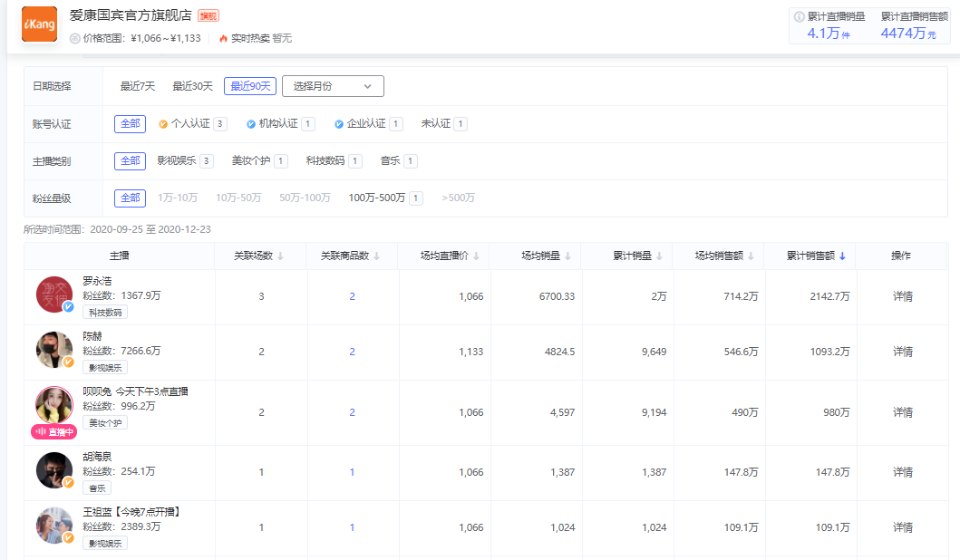The height and width of the screenshot is (560, 960).
Task: Click the 科技数码 tag under 罗永浩
Action: (105, 313)
